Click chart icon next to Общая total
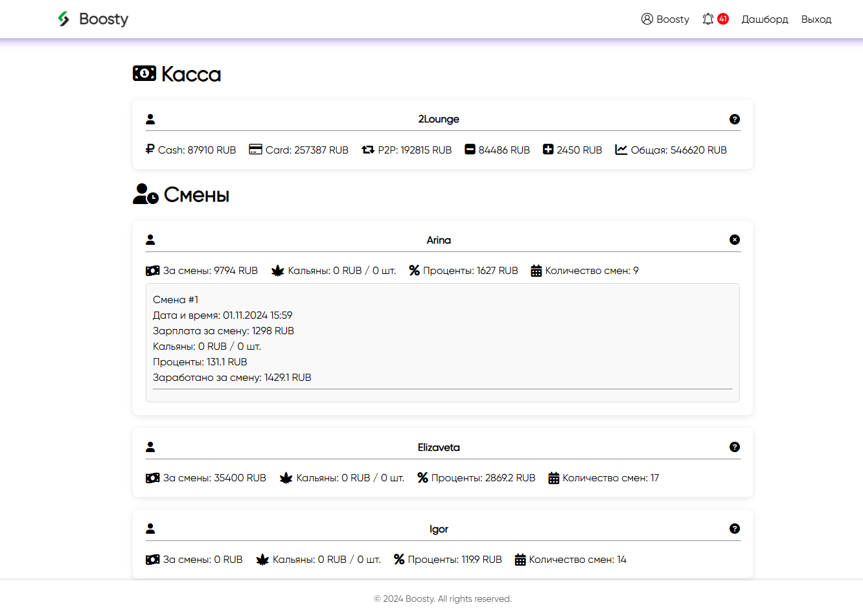863x616 pixels. 621,150
